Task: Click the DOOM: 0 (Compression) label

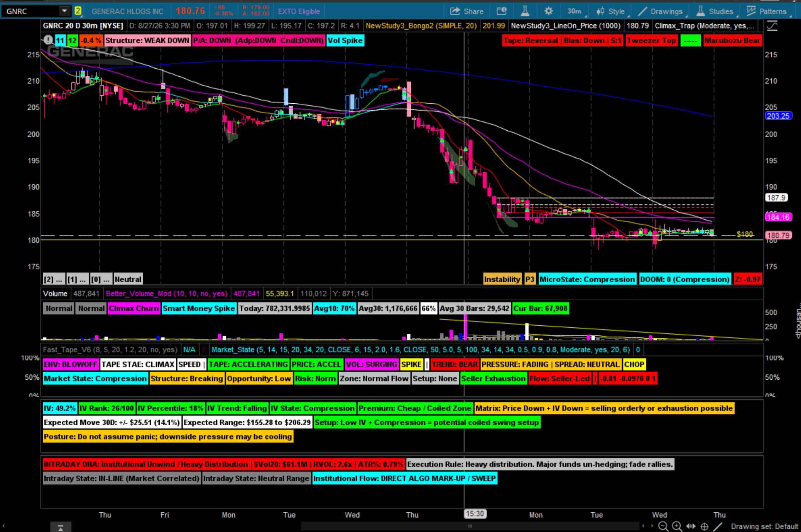Action: [x=684, y=279]
